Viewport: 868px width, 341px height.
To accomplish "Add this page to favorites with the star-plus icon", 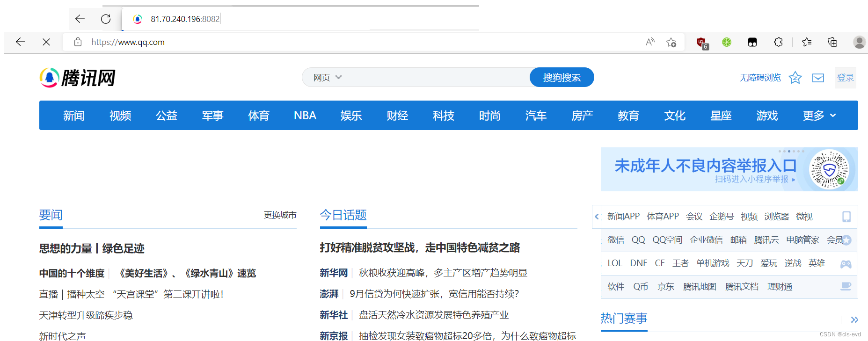I will (x=671, y=43).
